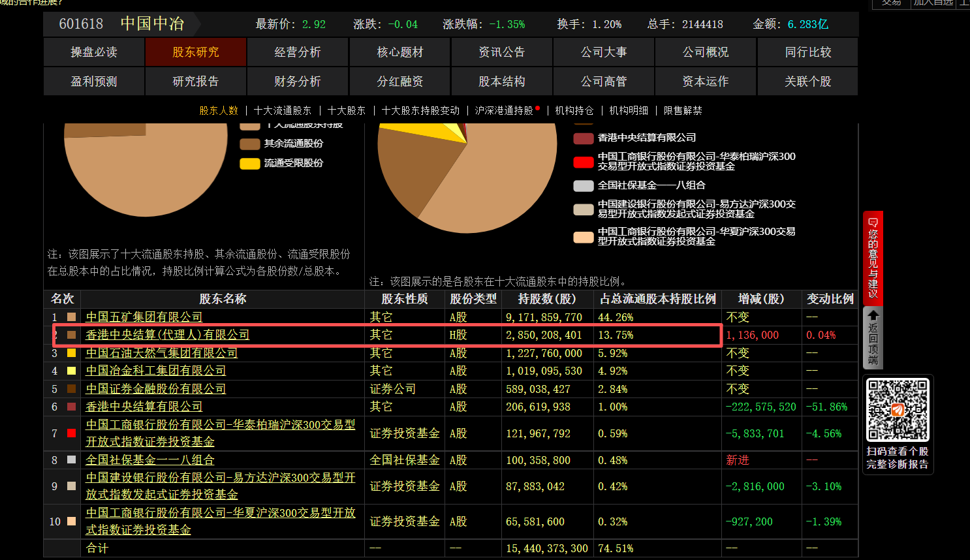Screen dimensions: 970x560
Task: Open shareholder link 香港中央结算(代理人)有限公司
Action: pos(168,335)
